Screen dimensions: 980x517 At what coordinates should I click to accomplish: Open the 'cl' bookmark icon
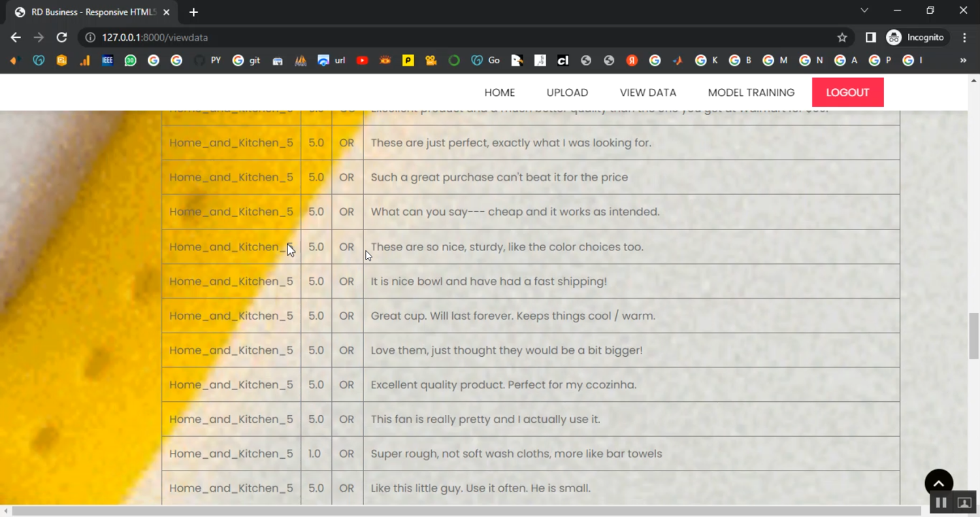[563, 60]
